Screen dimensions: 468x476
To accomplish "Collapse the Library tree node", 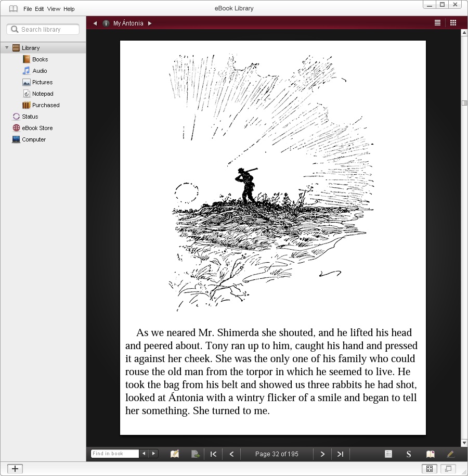I will point(7,48).
